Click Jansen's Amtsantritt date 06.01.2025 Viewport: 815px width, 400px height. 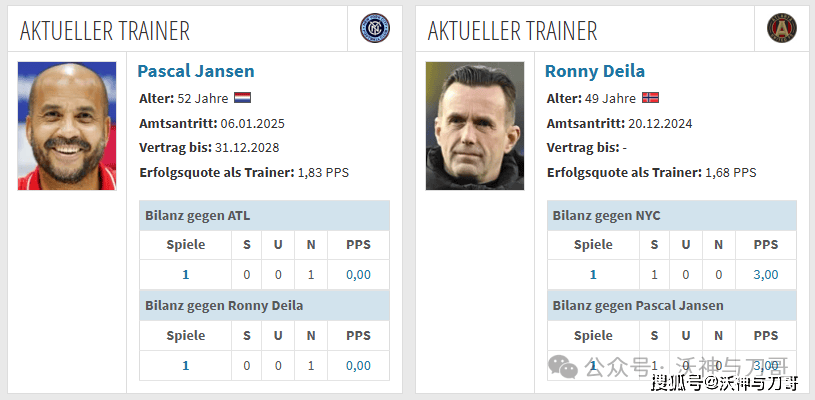coord(249,124)
